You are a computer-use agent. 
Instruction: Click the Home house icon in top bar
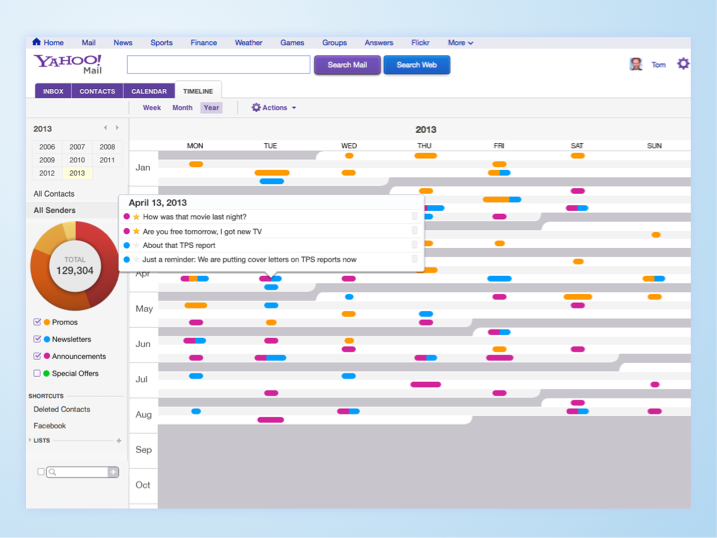click(x=37, y=43)
